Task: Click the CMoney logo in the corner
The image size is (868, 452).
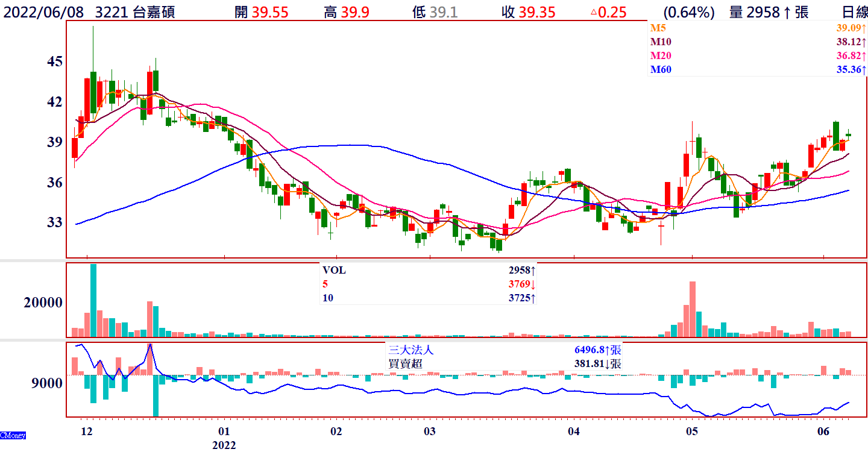Action: (13, 435)
